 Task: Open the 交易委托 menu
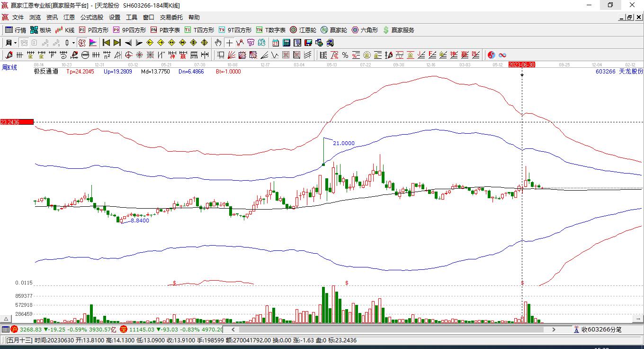[x=171, y=18]
